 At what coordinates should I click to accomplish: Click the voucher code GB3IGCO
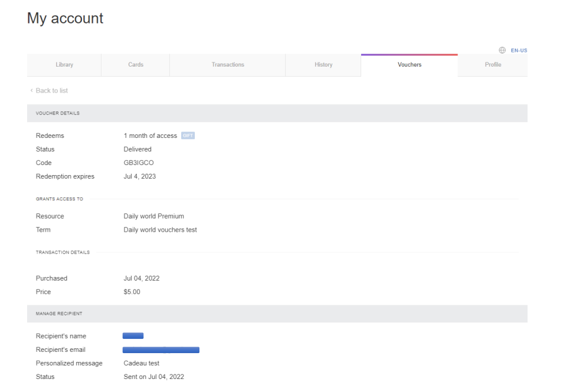tap(139, 163)
